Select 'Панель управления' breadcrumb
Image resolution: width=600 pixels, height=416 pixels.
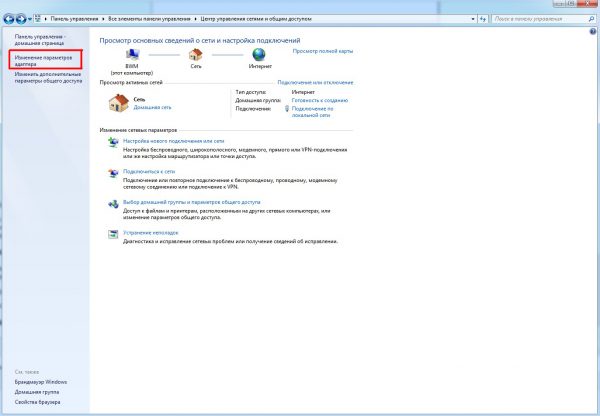tap(74, 19)
